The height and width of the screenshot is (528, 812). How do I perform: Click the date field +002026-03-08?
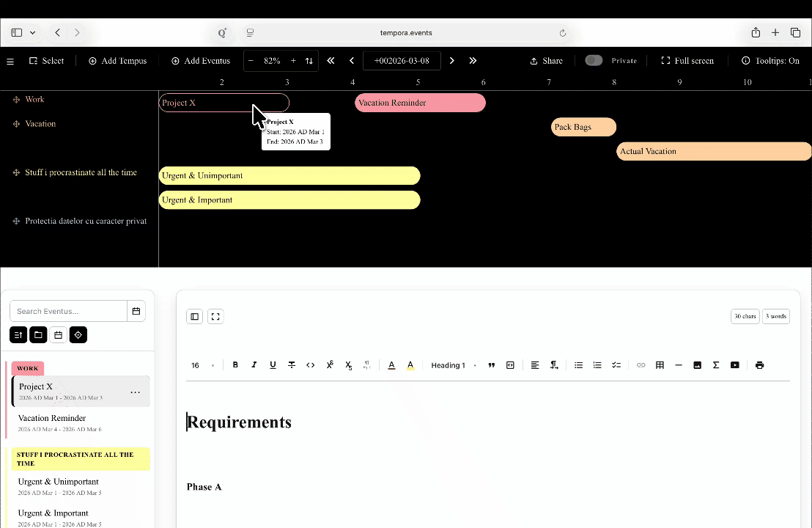[x=402, y=61]
